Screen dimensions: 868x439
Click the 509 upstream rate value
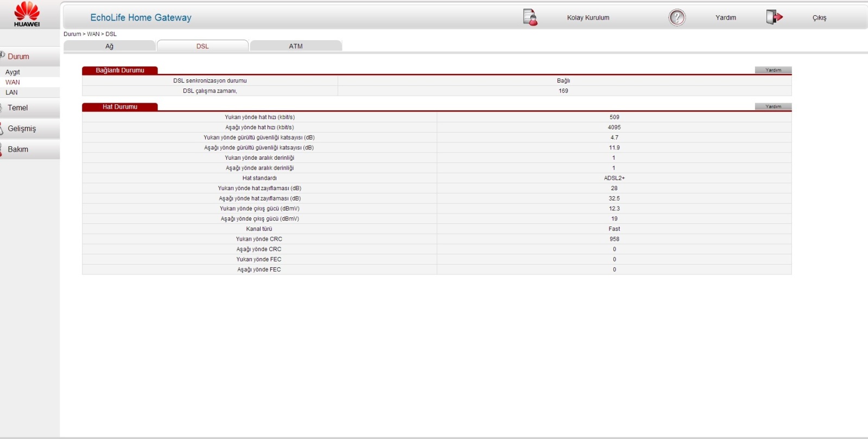614,117
